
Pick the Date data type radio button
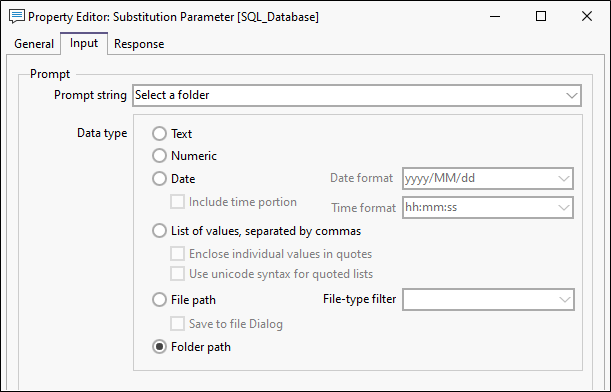[159, 179]
